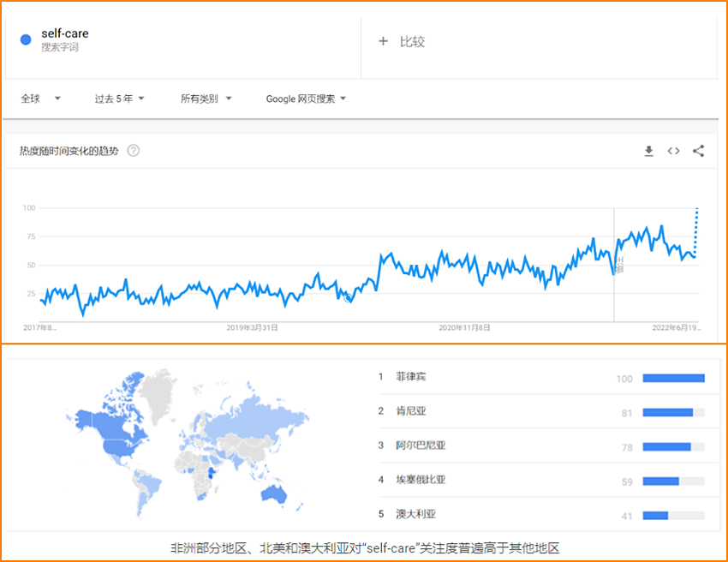Click the 比较 compare button

coord(412,41)
